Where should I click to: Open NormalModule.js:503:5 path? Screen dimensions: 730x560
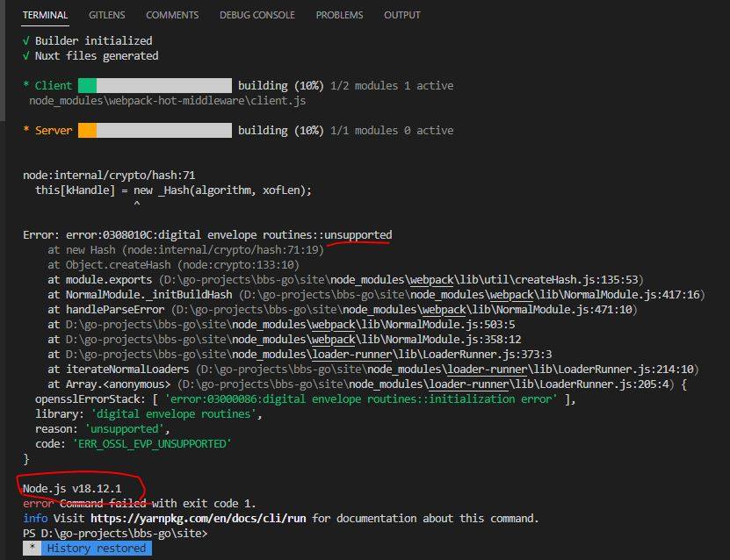point(290,325)
